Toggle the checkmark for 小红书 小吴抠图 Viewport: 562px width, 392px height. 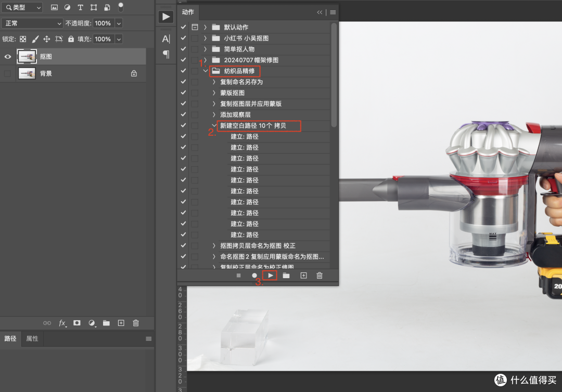pyautogui.click(x=183, y=38)
